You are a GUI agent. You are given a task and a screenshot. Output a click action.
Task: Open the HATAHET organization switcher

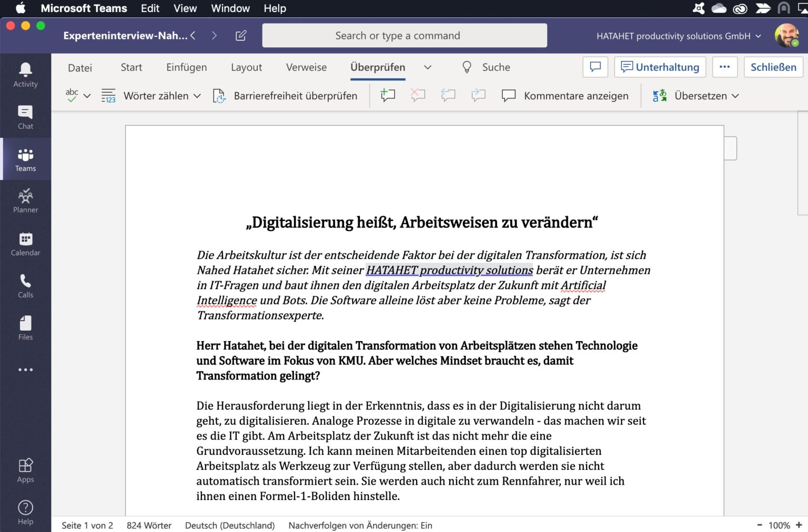[x=679, y=36]
